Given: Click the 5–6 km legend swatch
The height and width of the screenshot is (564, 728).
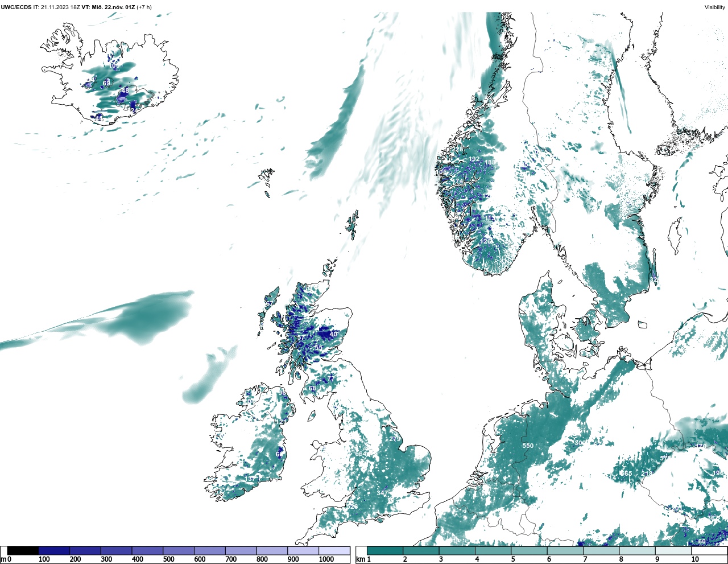Looking at the screenshot, I should tap(529, 550).
